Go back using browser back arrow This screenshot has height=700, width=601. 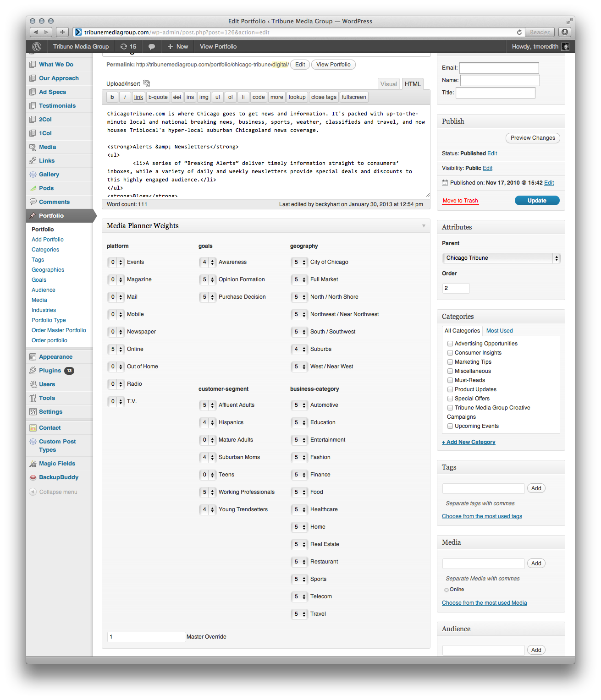pyautogui.click(x=35, y=32)
